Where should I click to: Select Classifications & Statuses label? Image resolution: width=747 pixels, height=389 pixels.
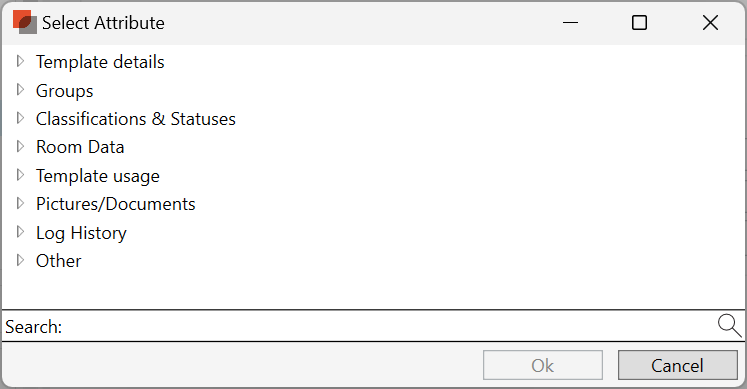(136, 119)
